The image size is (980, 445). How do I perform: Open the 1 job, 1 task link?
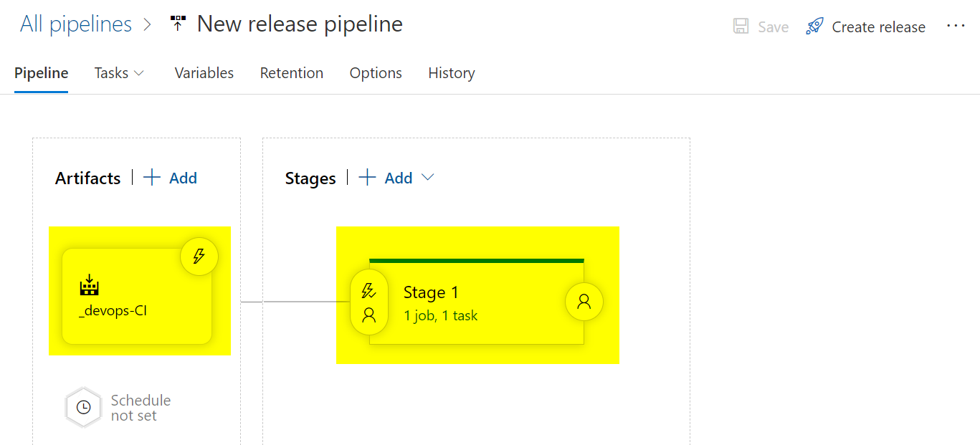click(x=440, y=315)
